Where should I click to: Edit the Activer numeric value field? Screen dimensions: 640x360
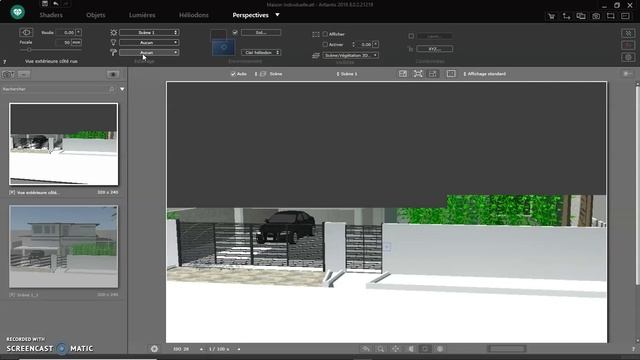click(x=364, y=44)
